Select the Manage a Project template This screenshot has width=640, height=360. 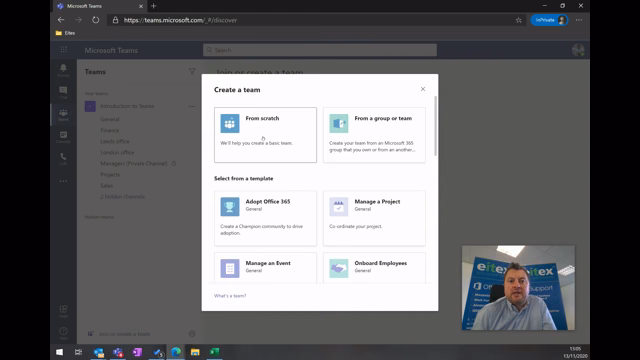click(374, 218)
